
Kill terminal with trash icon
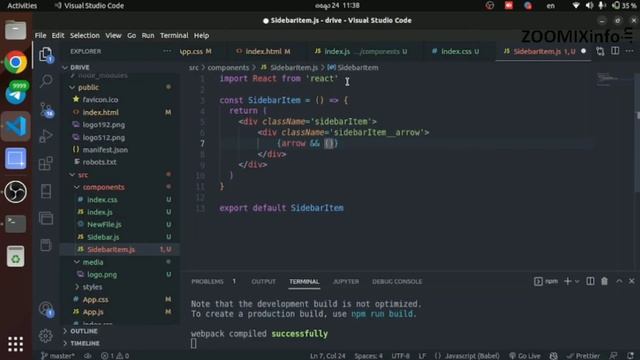[x=604, y=281]
